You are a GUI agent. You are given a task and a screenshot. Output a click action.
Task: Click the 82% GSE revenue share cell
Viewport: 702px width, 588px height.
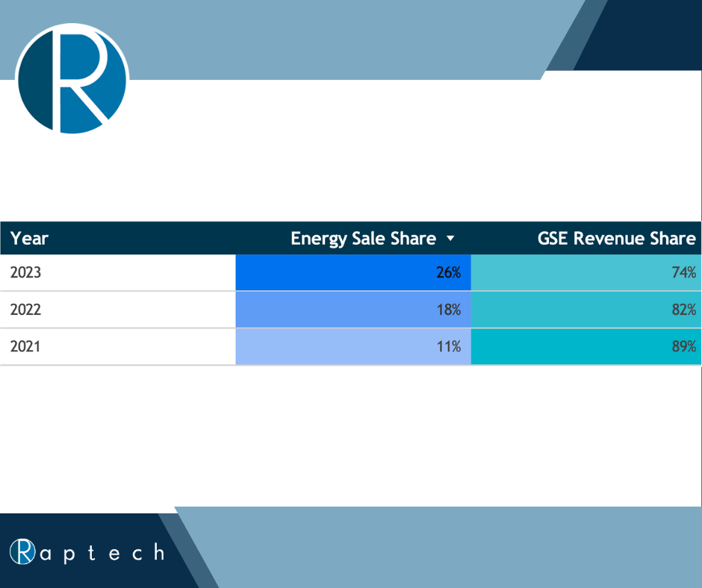pyautogui.click(x=586, y=310)
